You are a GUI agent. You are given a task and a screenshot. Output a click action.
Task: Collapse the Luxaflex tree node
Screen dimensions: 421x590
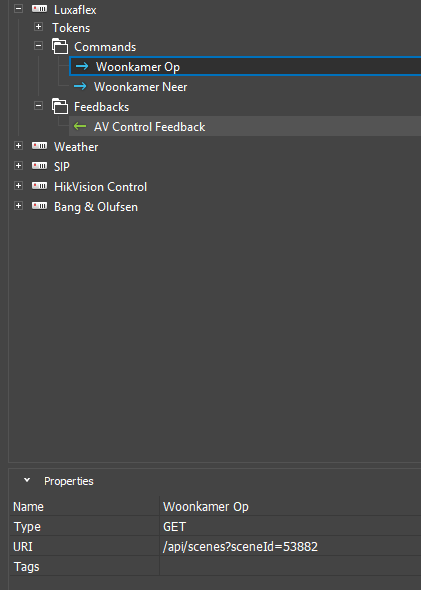[18, 8]
